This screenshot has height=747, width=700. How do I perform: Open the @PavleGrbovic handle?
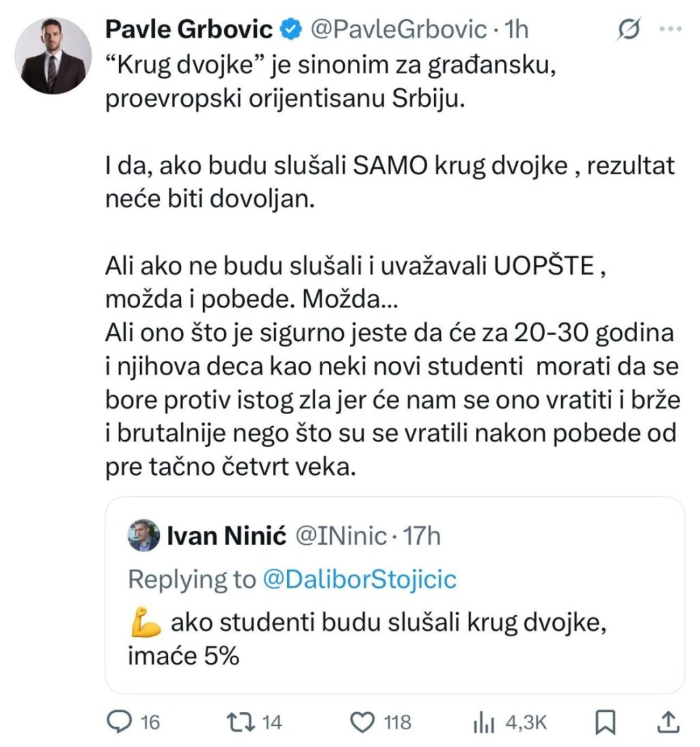pos(399,29)
